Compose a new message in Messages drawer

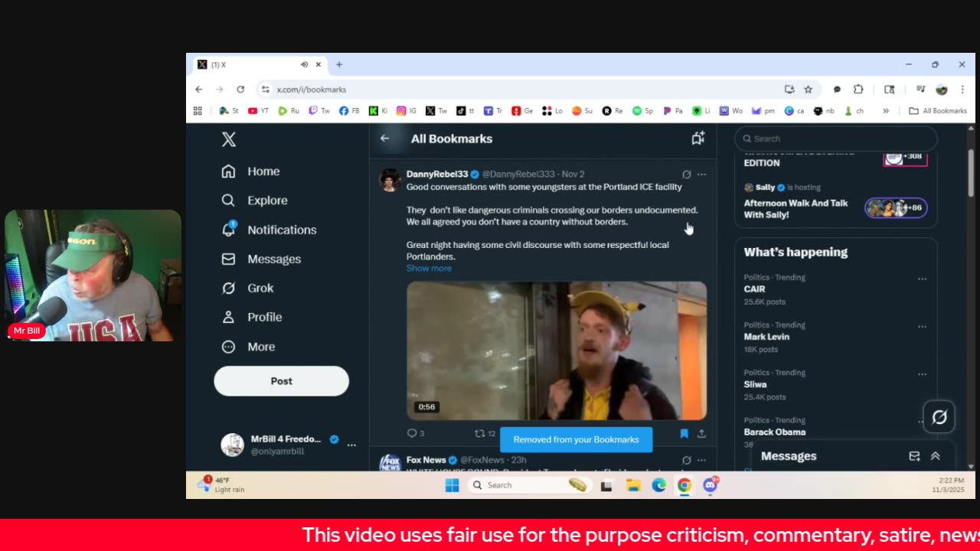tap(914, 456)
